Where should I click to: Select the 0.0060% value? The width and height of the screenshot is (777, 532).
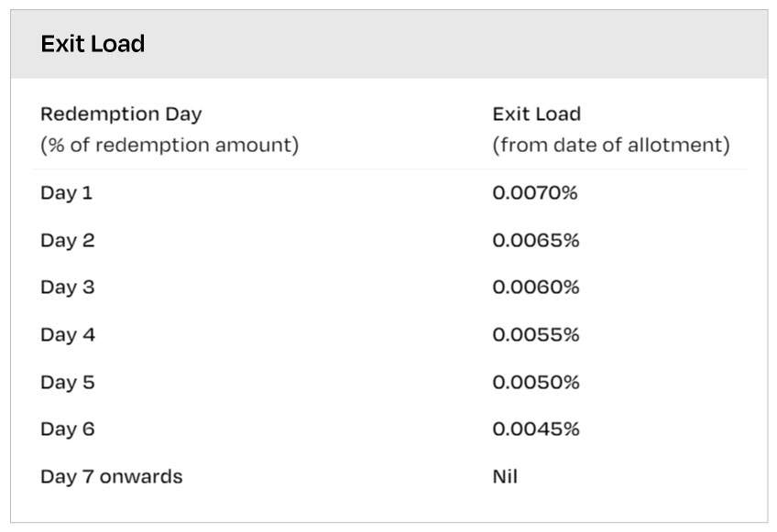tap(536, 288)
